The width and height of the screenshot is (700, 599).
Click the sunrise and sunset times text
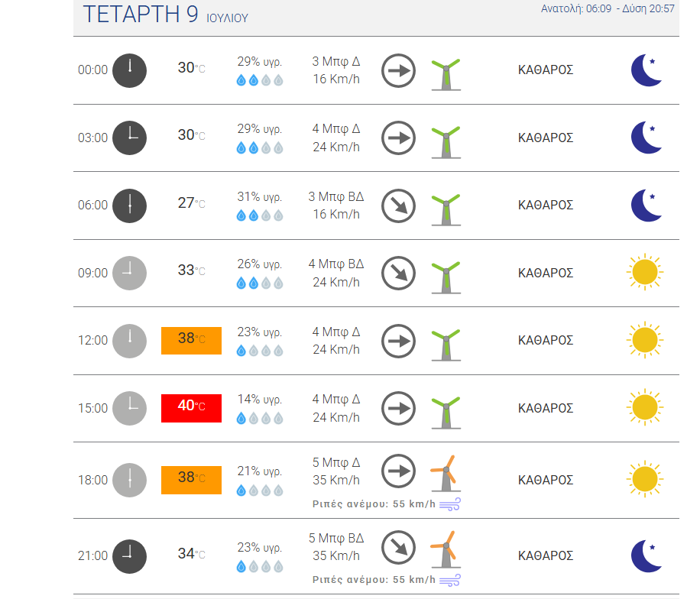pyautogui.click(x=607, y=8)
